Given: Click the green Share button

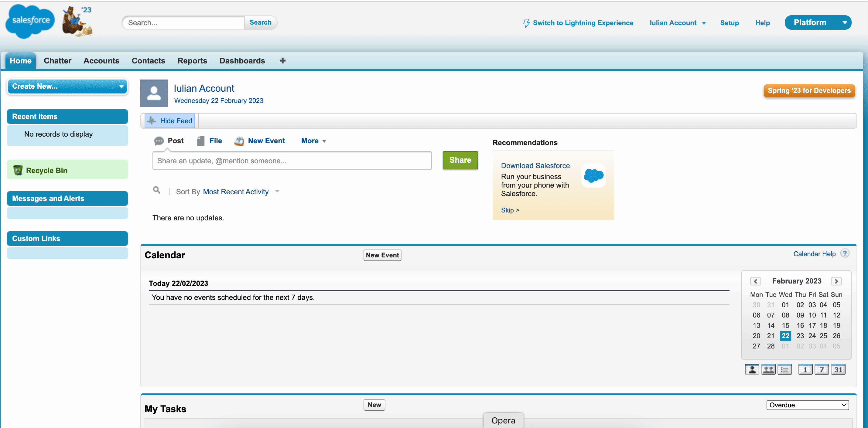Looking at the screenshot, I should (x=460, y=160).
